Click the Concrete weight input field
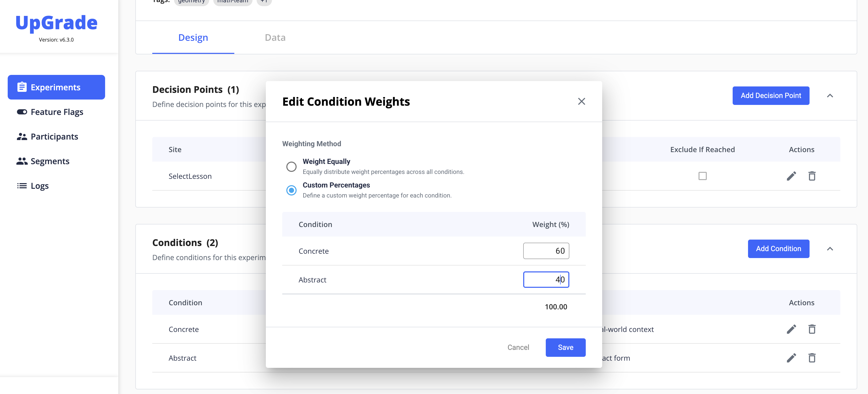868x394 pixels. click(546, 251)
